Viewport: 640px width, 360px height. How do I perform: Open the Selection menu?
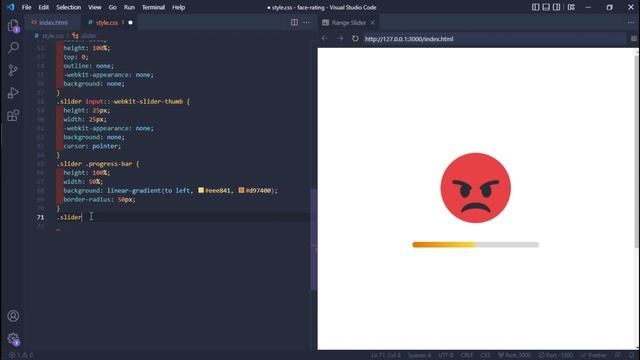click(x=69, y=7)
